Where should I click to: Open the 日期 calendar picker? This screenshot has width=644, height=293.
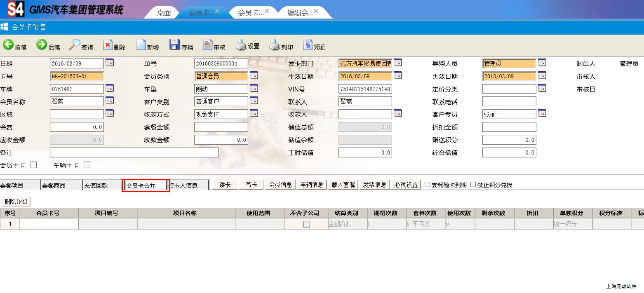(x=110, y=63)
